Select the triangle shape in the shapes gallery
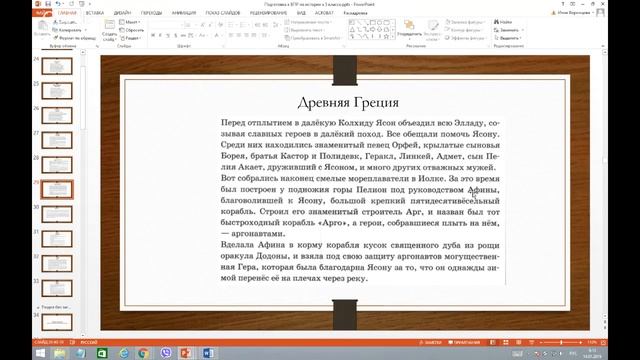640x360 pixels. (352, 29)
